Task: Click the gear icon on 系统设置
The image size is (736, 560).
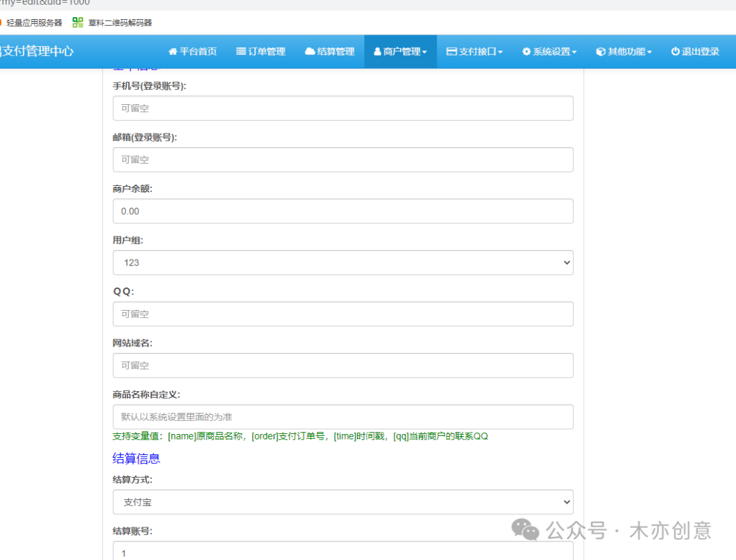Action: tap(525, 51)
